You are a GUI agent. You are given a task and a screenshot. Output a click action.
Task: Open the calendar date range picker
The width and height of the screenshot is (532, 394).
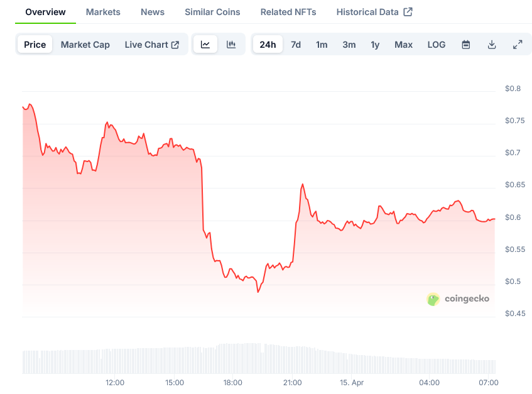click(466, 45)
